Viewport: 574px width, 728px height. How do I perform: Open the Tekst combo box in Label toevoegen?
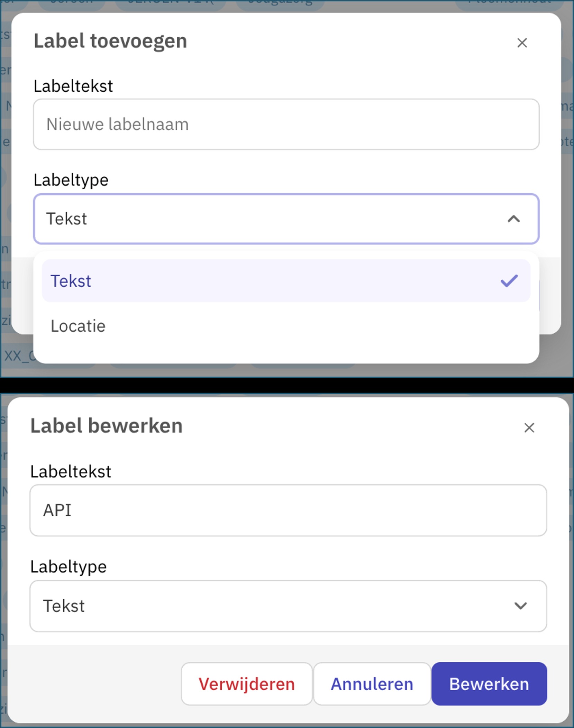(286, 219)
